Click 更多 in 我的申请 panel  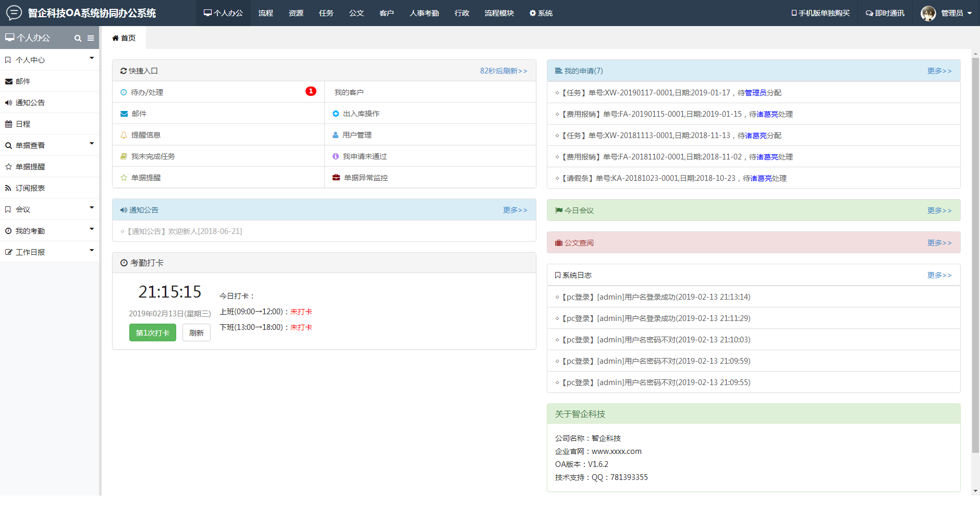(x=939, y=71)
